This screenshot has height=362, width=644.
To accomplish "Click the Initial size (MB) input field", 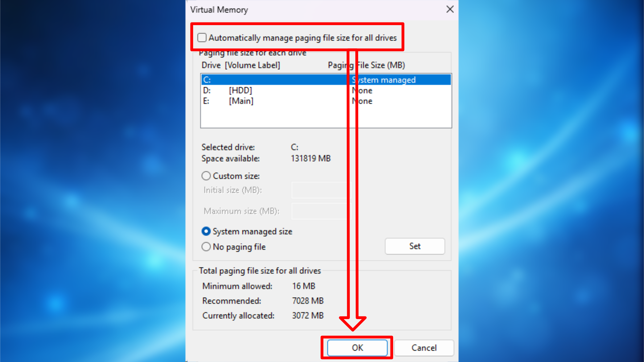I will (319, 190).
